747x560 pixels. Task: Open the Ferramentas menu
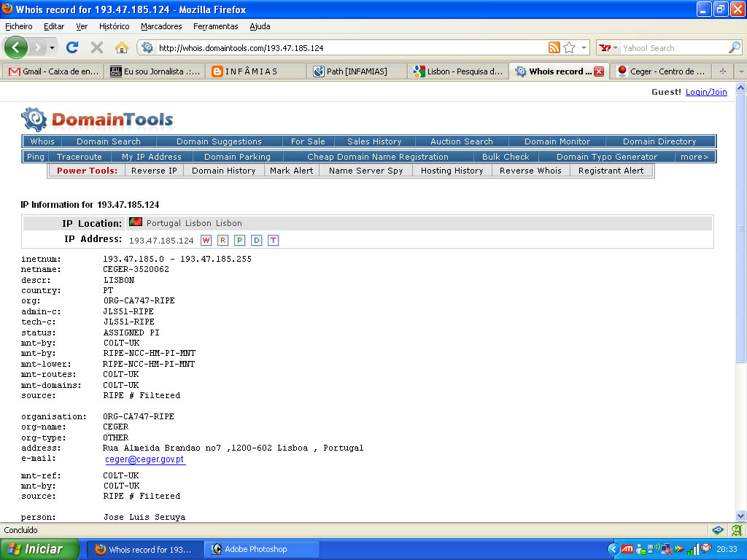pyautogui.click(x=216, y=26)
